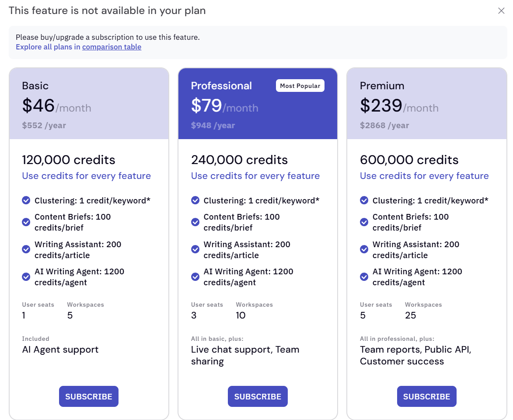
Task: Click Basic plan Clustering checkmark icon
Action: tap(26, 200)
